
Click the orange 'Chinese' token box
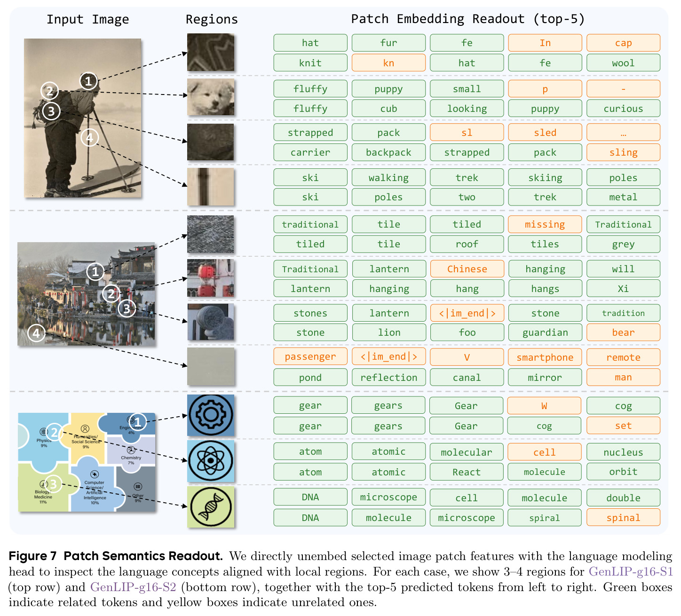[x=467, y=269]
